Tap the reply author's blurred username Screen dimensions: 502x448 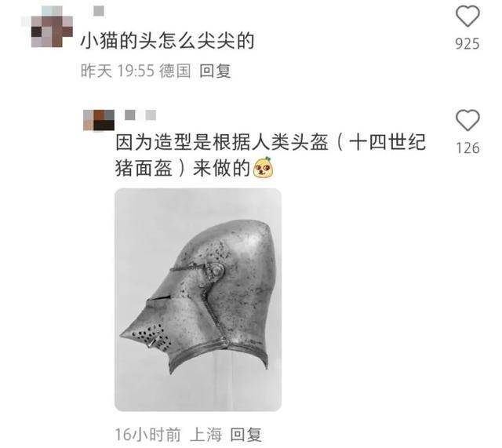pos(140,115)
